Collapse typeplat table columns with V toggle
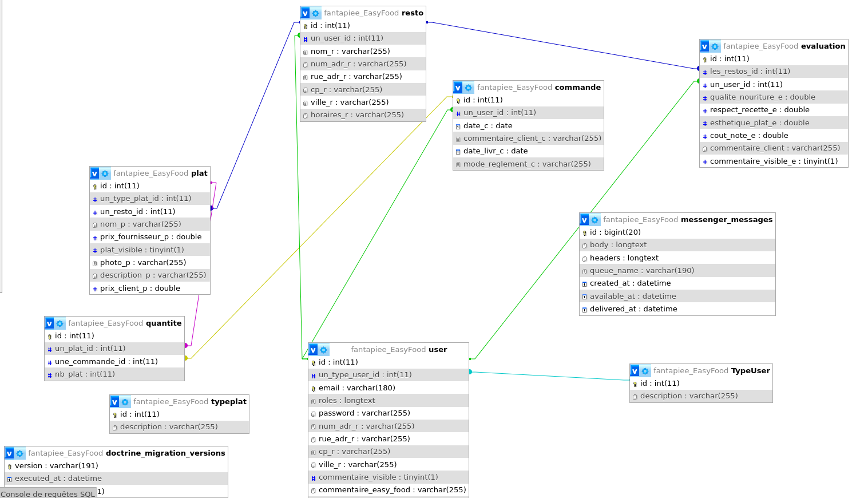The image size is (868, 498). click(114, 402)
